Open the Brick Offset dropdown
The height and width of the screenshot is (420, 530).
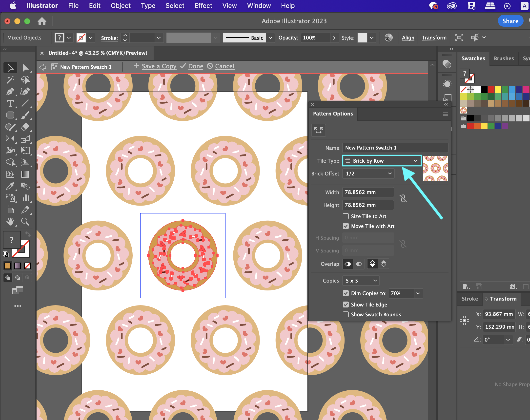368,174
